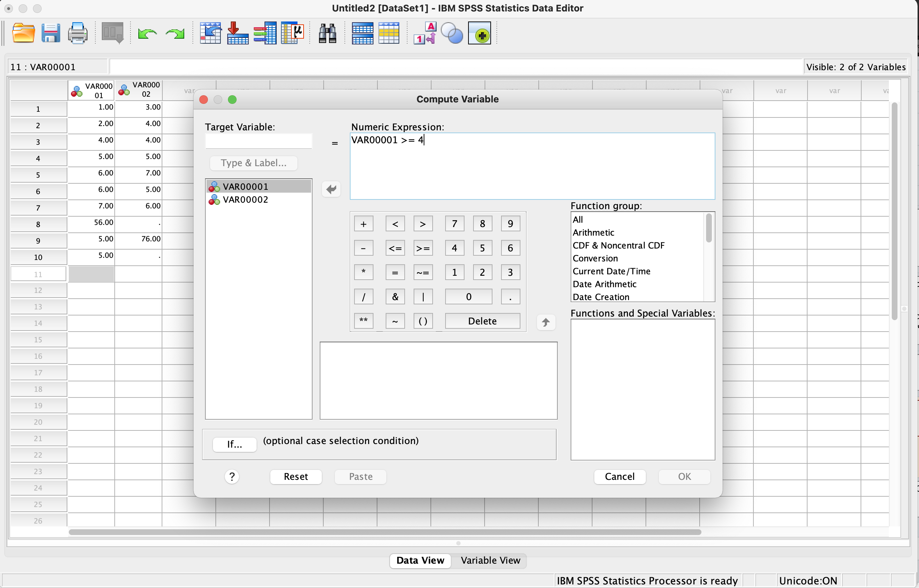Choose Arithmetic in Function group list
Image resolution: width=919 pixels, height=588 pixels.
click(x=593, y=232)
